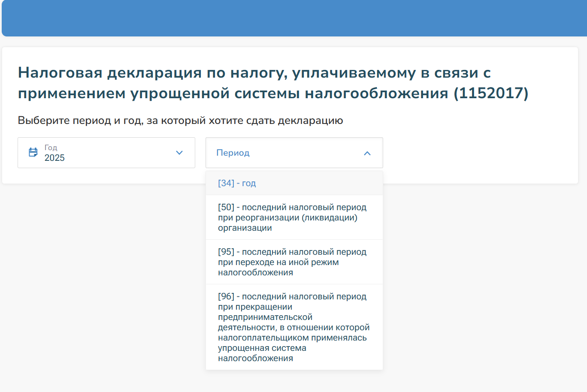
Task: Collapse the Период list using the up chevron
Action: 367,153
